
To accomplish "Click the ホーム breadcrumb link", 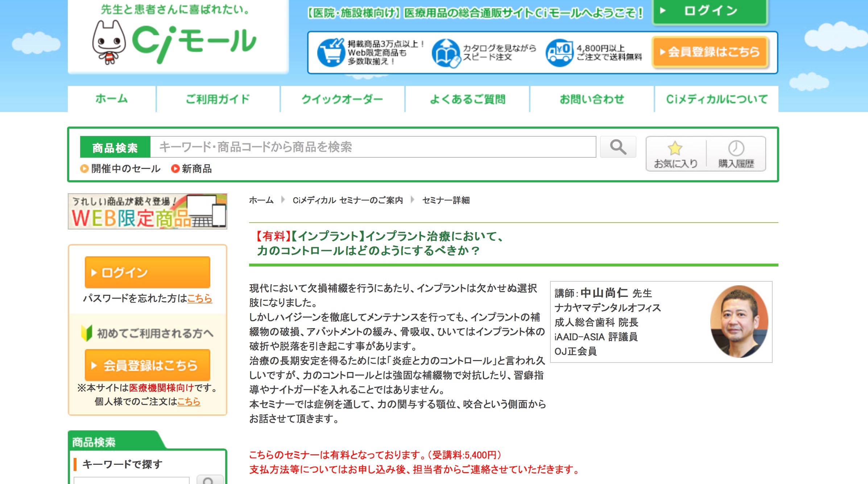I will (261, 200).
